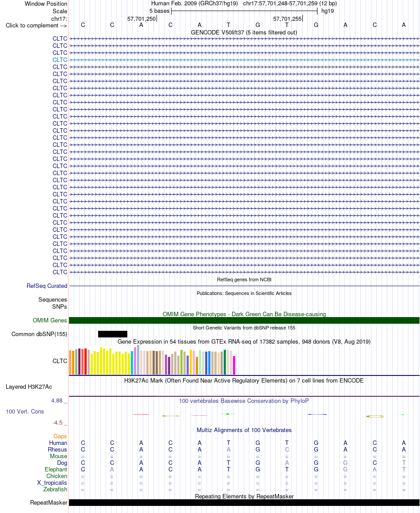This screenshot has width=420, height=513.
Task: Click the OMIM Gene Phenotypes track title
Action: tap(244, 314)
